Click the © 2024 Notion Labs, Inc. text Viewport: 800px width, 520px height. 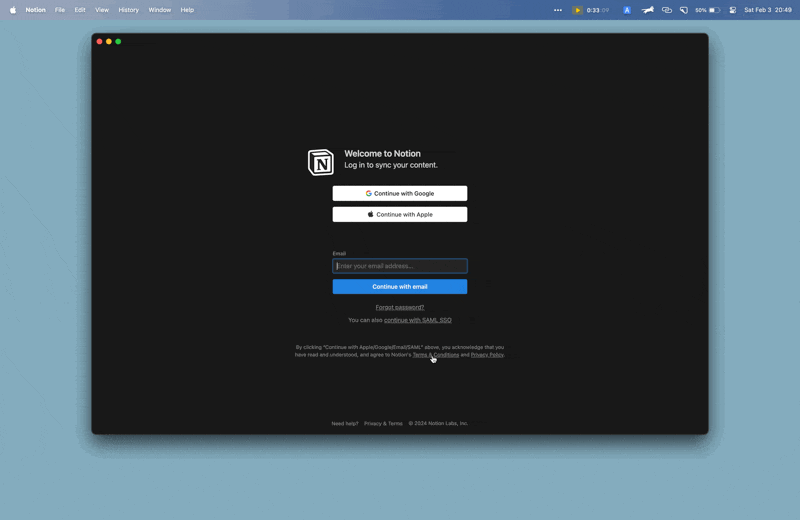(438, 424)
